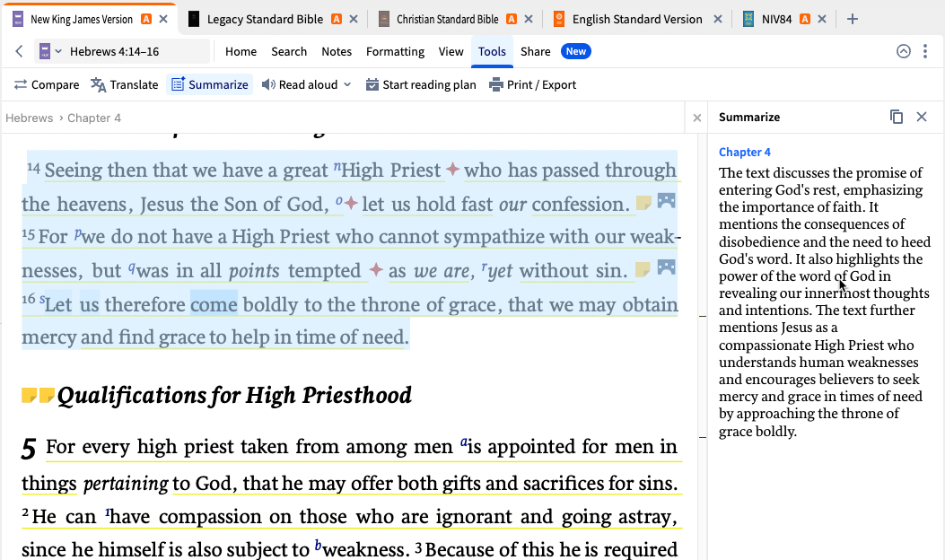
Task: Open media icon at end of verse 15
Action: pyautogui.click(x=666, y=267)
